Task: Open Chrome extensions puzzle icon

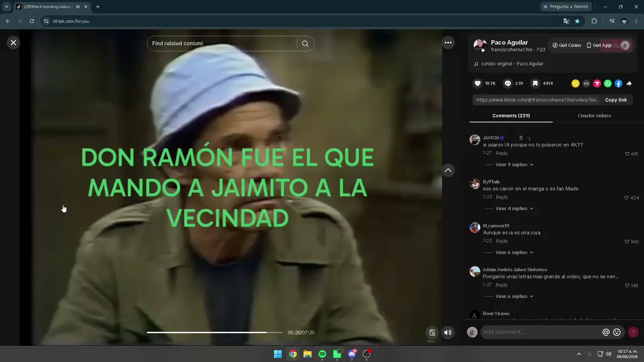Action: pyautogui.click(x=594, y=21)
